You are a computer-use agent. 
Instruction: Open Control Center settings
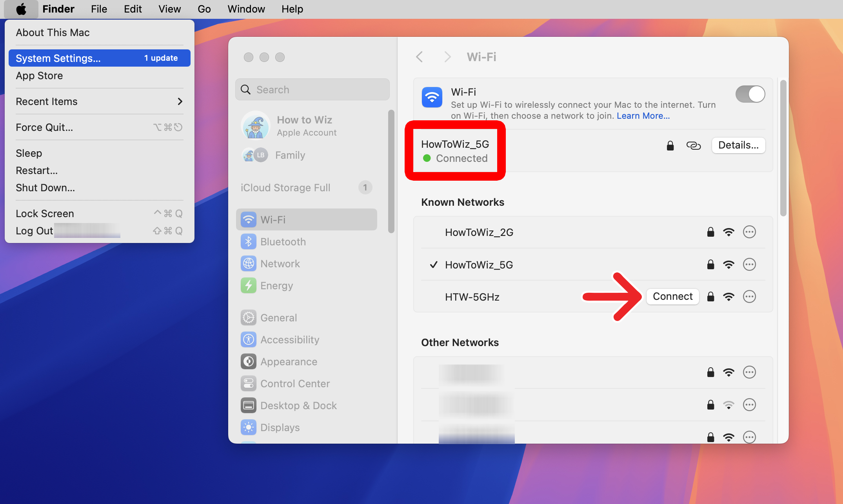click(x=295, y=383)
